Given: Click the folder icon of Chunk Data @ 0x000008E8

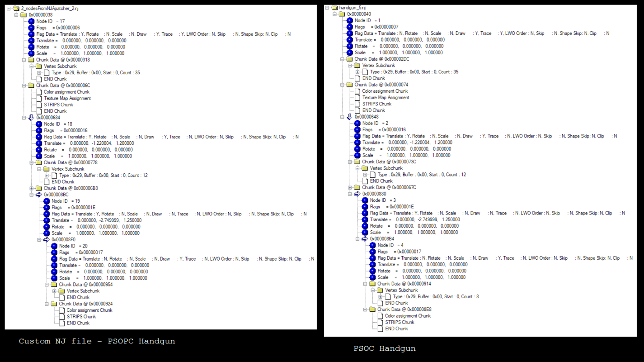Looking at the screenshot, I should click(372, 310).
